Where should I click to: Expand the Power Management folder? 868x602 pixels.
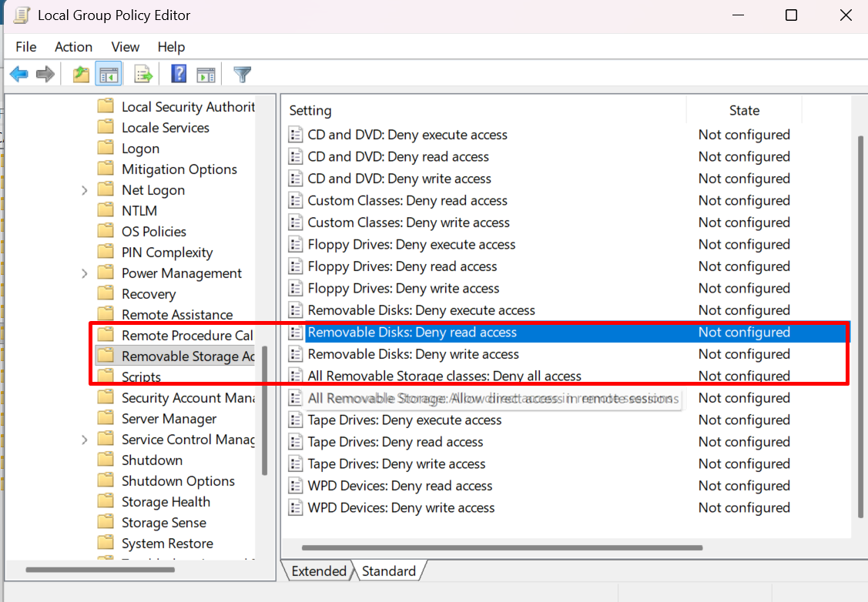tap(85, 273)
